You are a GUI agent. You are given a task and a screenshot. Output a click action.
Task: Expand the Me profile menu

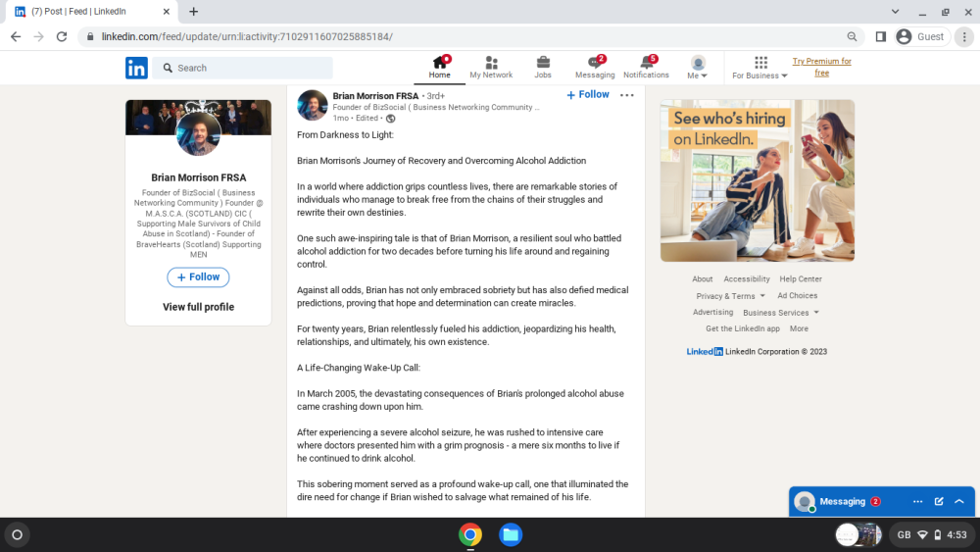coord(698,68)
